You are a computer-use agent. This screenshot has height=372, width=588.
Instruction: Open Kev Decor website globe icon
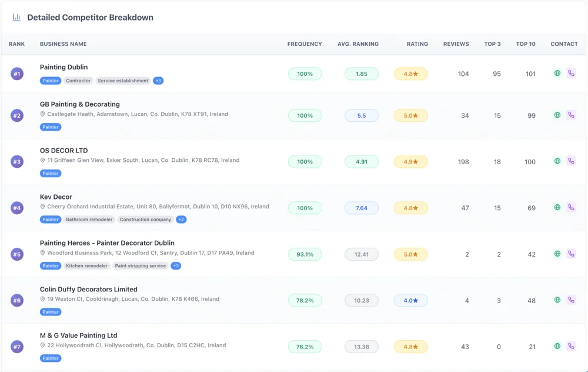coord(557,208)
